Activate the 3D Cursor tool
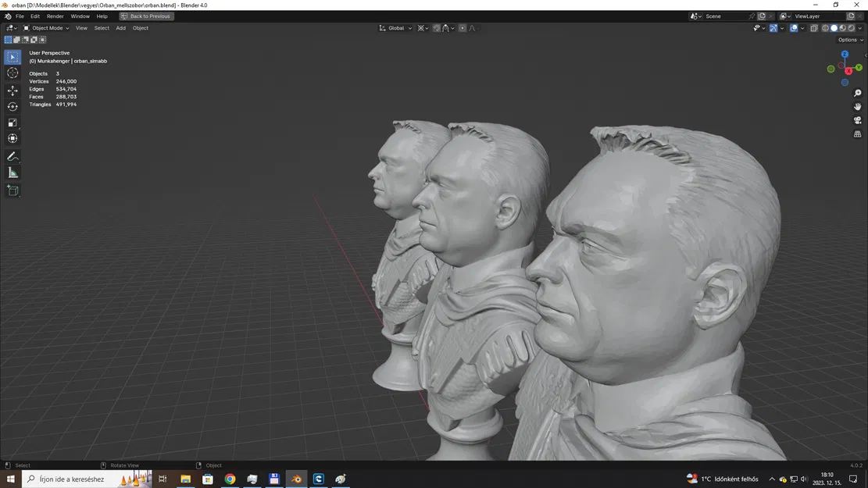The height and width of the screenshot is (488, 868). click(12, 73)
